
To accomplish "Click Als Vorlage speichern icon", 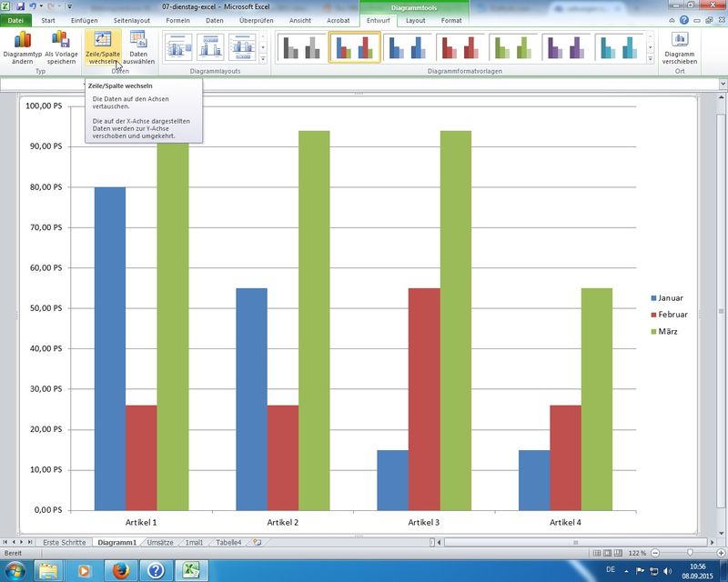I will pyautogui.click(x=61, y=46).
